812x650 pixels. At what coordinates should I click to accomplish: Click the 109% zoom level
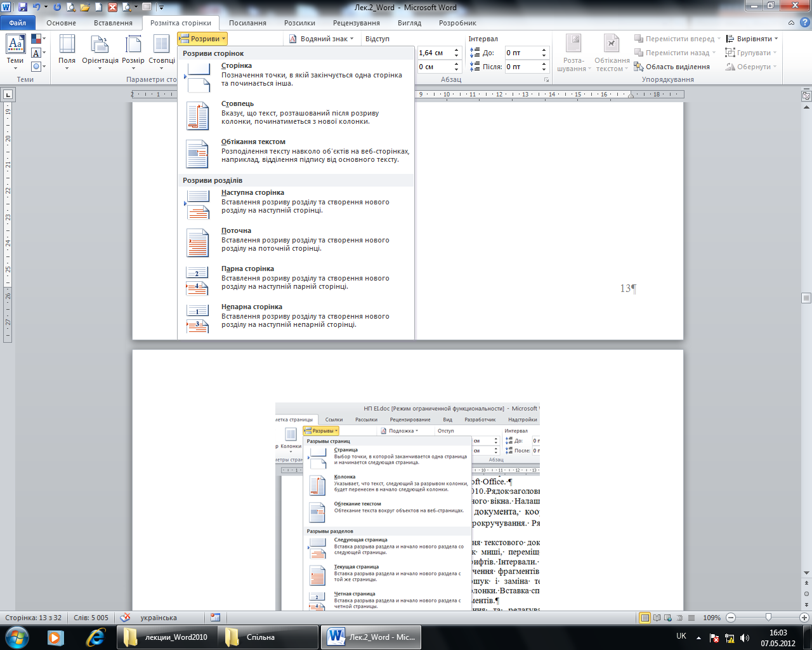[x=712, y=618]
